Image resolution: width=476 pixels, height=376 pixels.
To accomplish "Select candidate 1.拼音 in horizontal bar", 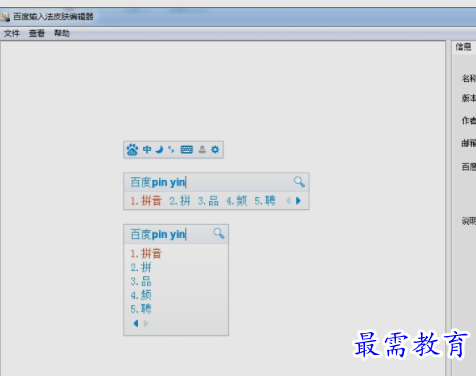I will pos(146,201).
